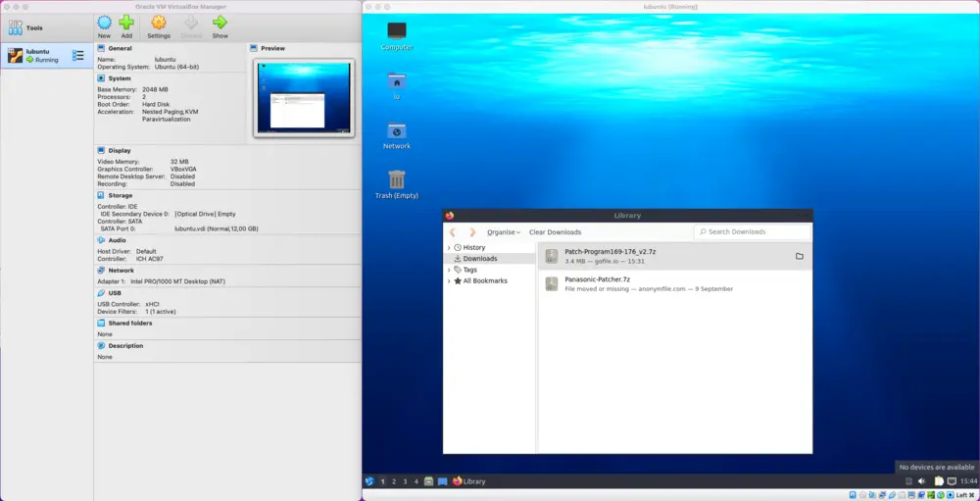Viewport: 980px width, 501px height.
Task: Click the lu home folder desktop icon
Action: point(397,86)
